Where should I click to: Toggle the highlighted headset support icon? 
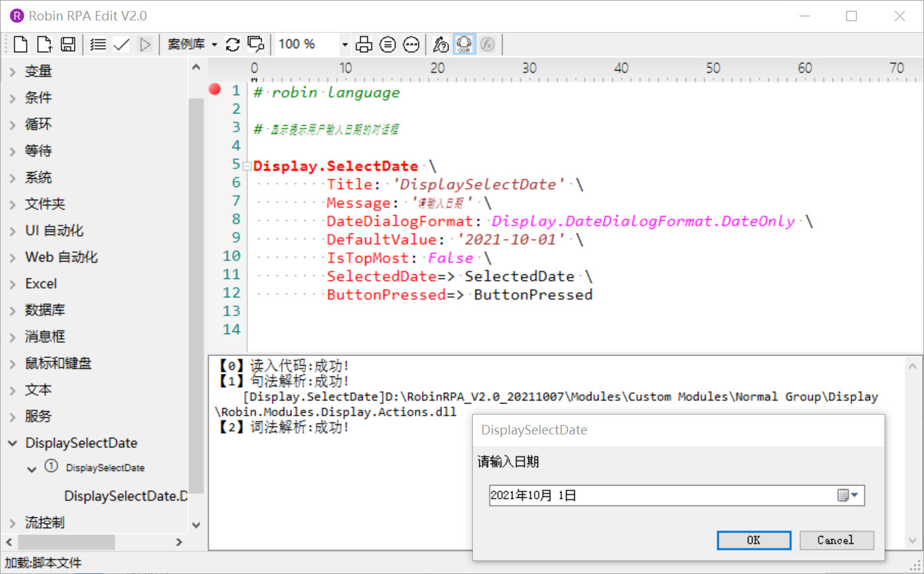click(x=464, y=45)
